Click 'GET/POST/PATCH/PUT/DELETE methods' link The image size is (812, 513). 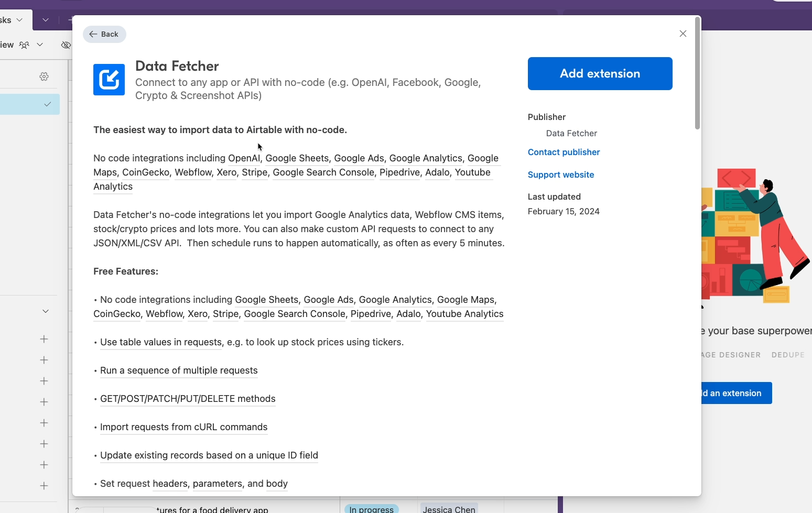(x=188, y=399)
